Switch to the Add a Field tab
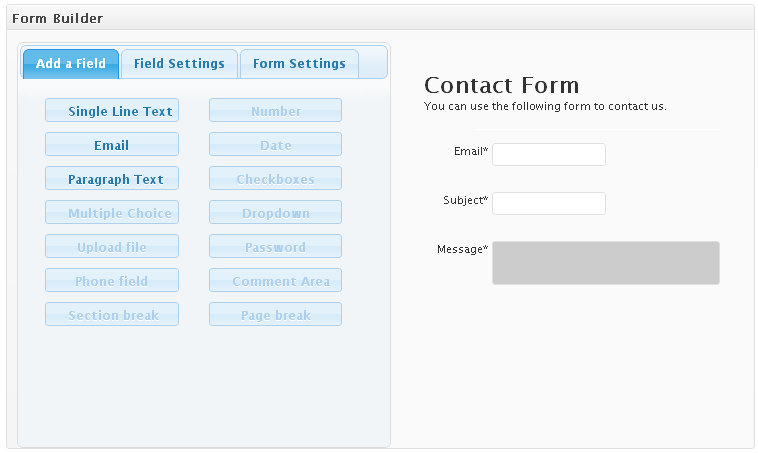Screen dimensions: 758x453 [71, 64]
